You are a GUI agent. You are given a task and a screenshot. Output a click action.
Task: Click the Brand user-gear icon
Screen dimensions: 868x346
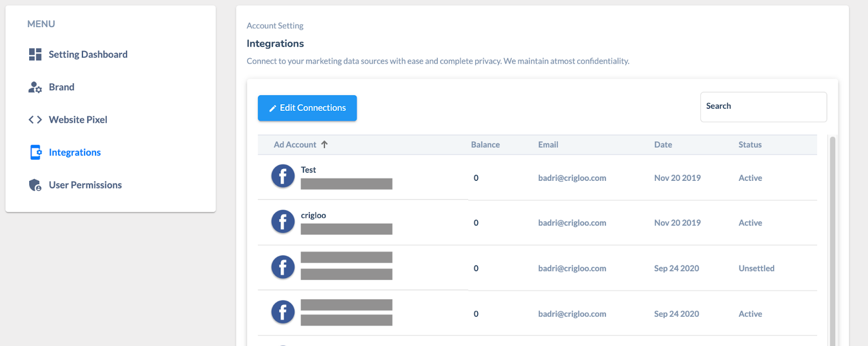click(x=35, y=87)
